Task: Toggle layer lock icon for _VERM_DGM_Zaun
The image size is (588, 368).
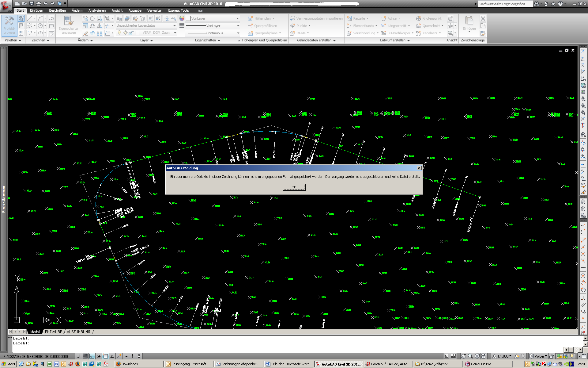Action: coord(131,33)
